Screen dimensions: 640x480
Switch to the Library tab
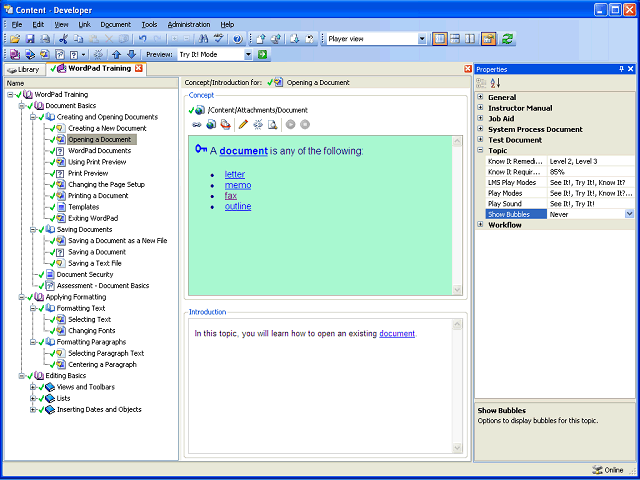(24, 69)
